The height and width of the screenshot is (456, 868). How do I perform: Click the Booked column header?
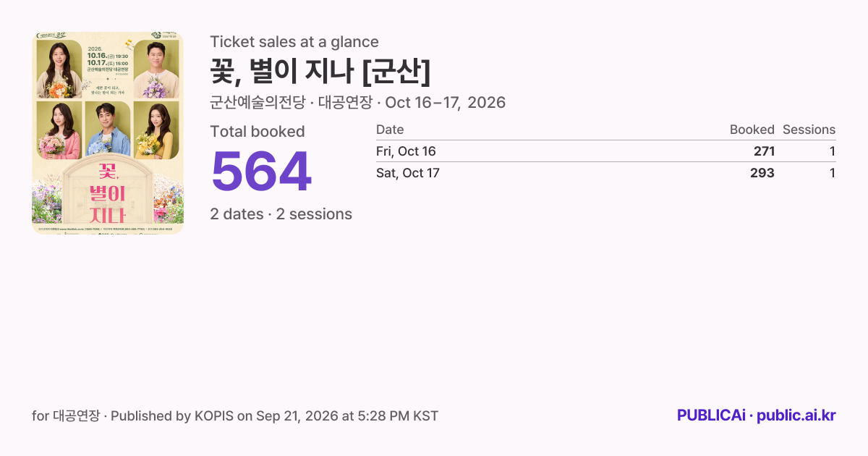click(752, 130)
